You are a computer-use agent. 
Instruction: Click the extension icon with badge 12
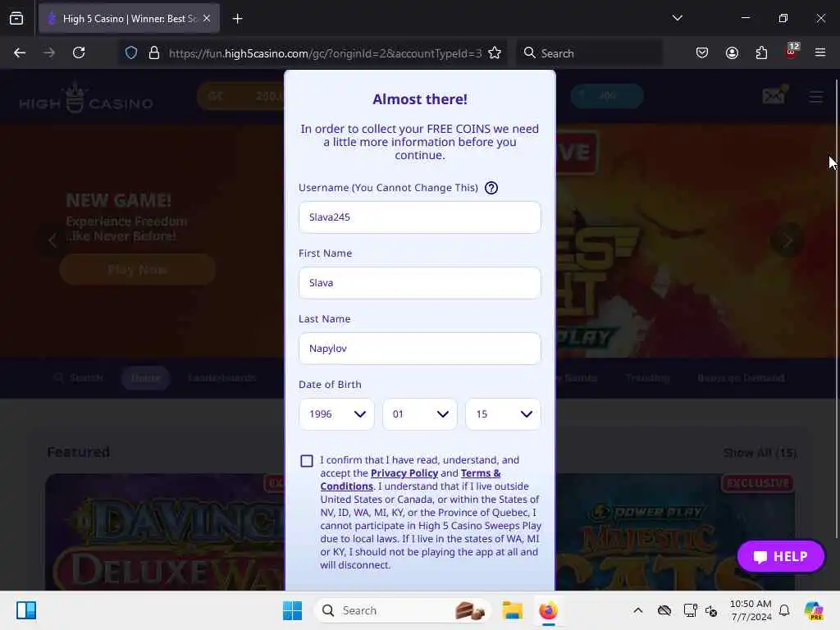point(792,52)
